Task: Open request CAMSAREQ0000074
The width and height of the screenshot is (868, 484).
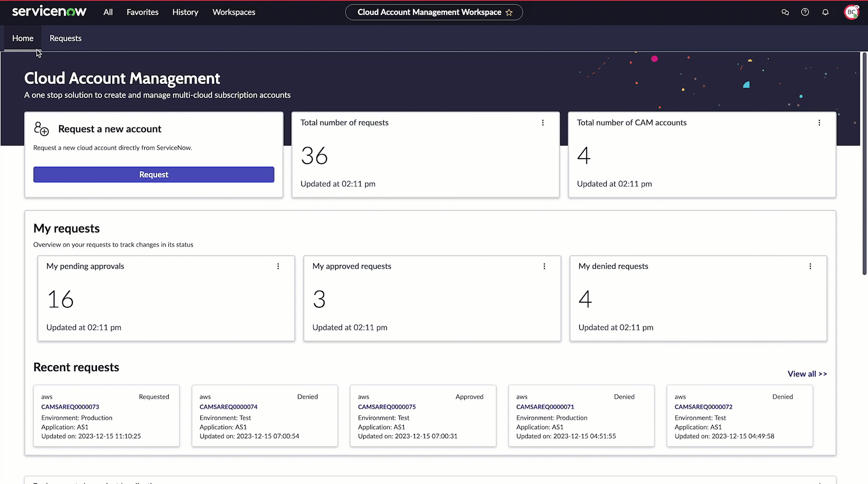Action: tap(229, 407)
